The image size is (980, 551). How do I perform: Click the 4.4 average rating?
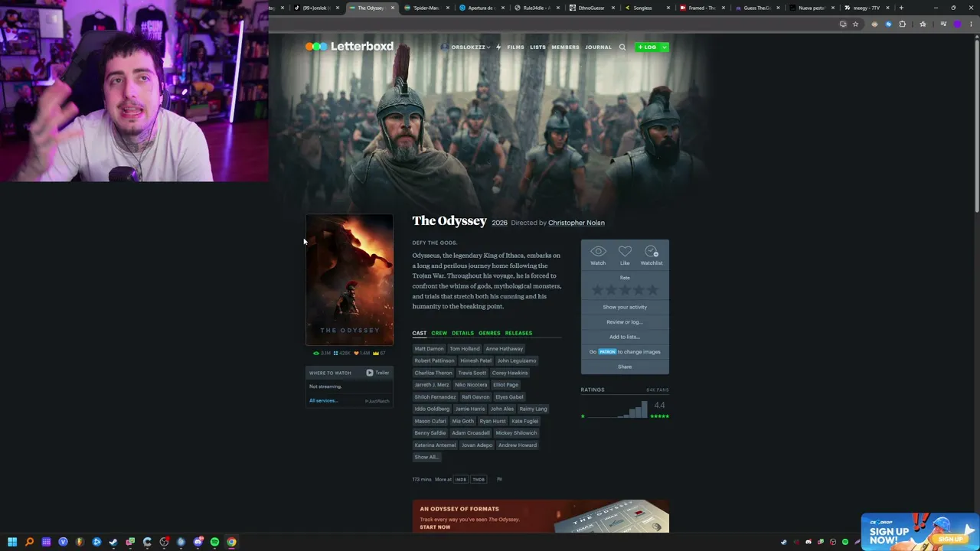pyautogui.click(x=659, y=406)
